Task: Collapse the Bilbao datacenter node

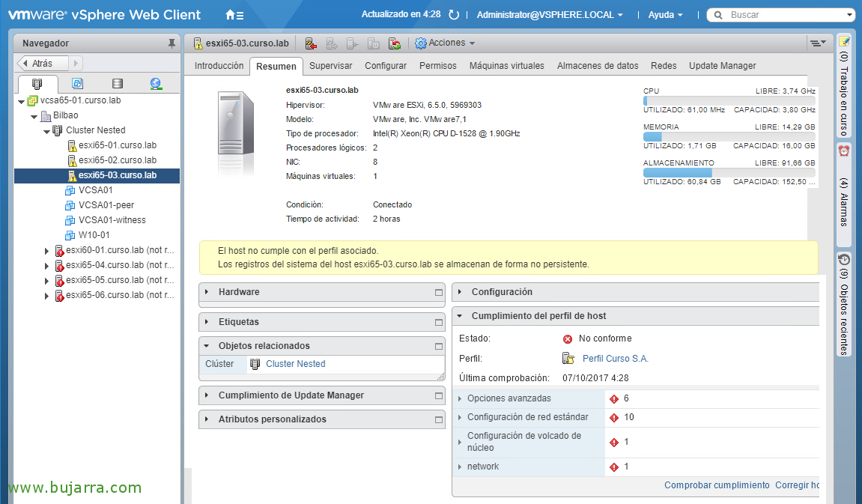Action: point(34,116)
